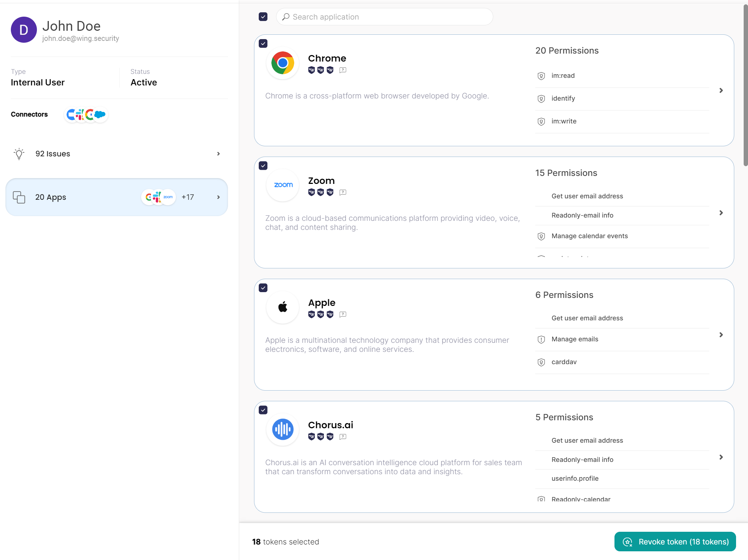The width and height of the screenshot is (748, 560).
Task: Click the Chrome app title
Action: 327,58
